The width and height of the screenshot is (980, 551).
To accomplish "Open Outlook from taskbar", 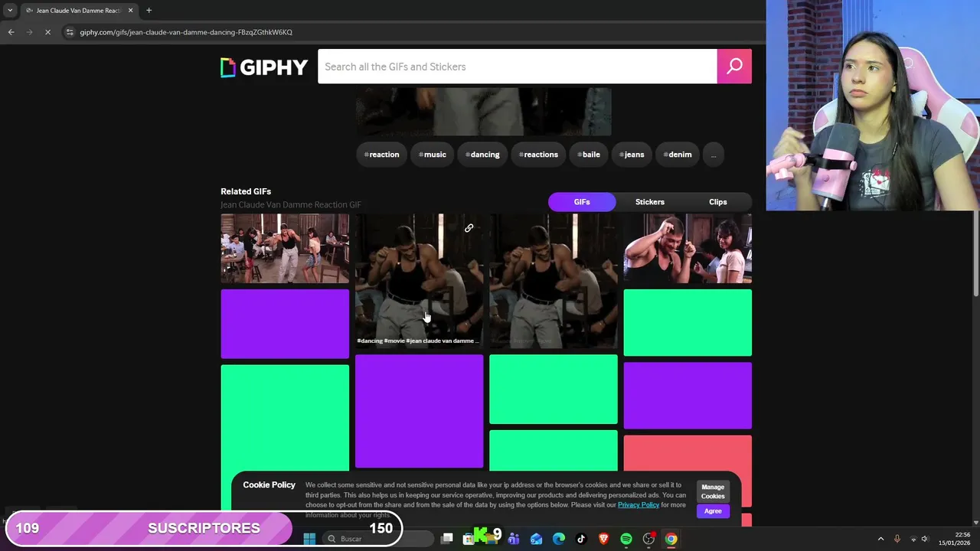I will point(536,539).
